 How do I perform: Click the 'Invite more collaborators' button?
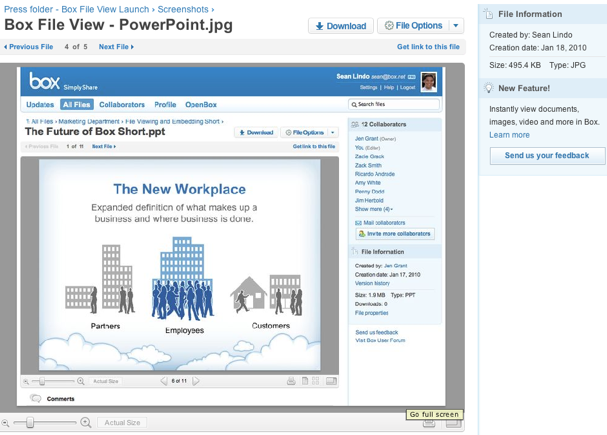pyautogui.click(x=395, y=234)
